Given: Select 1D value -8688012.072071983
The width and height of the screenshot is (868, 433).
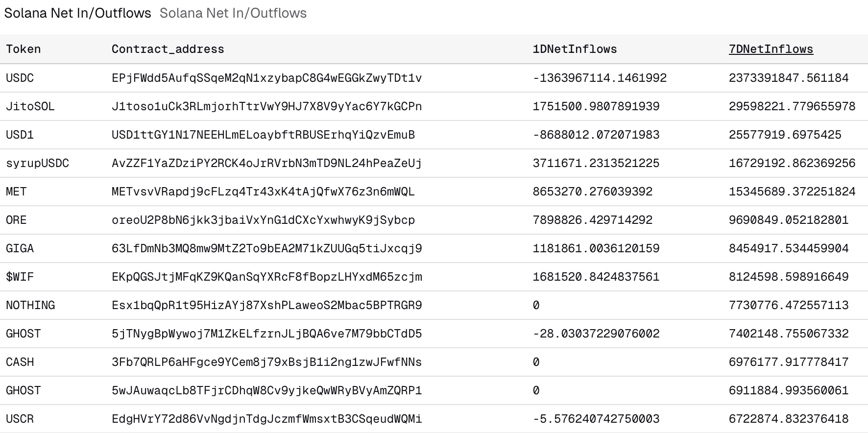Looking at the screenshot, I should [596, 135].
